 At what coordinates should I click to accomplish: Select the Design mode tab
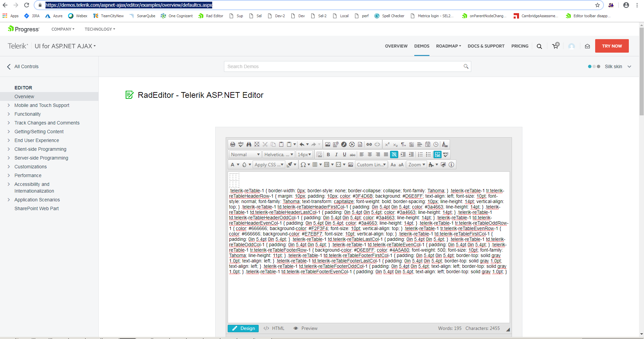coord(243,328)
